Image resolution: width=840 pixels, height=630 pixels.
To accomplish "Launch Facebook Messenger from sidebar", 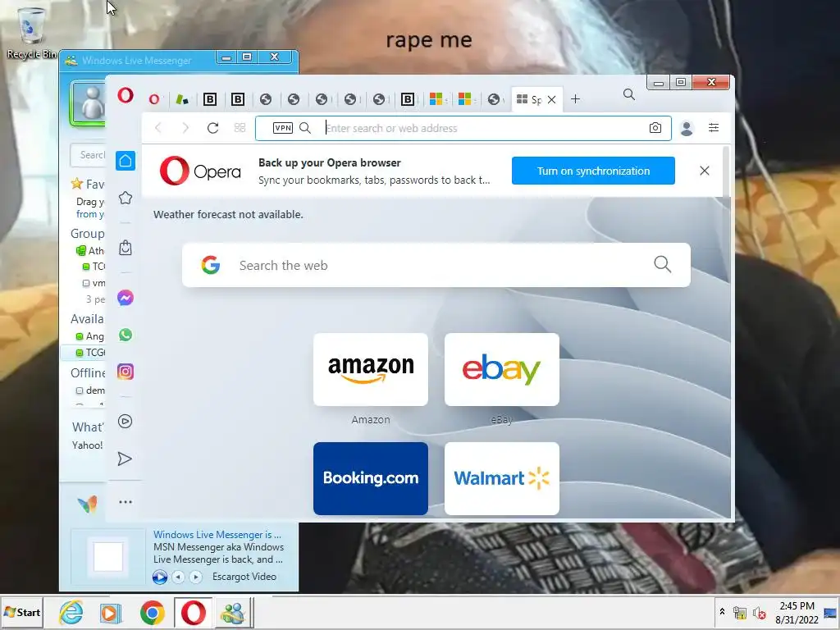I will [x=126, y=298].
